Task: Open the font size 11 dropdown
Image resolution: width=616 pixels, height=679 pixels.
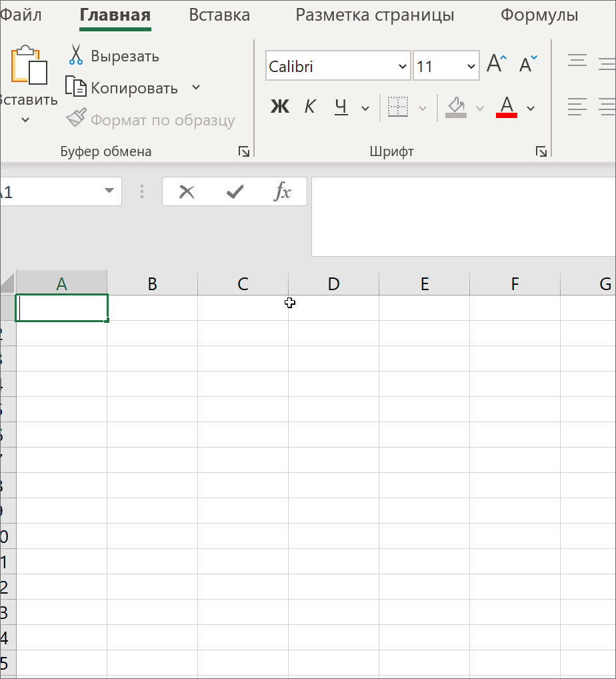Action: (471, 66)
